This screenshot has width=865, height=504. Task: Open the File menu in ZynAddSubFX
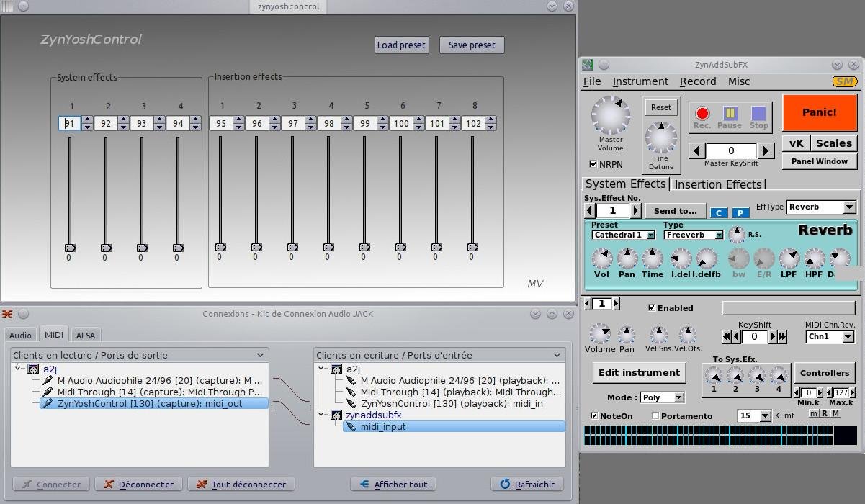pos(592,81)
